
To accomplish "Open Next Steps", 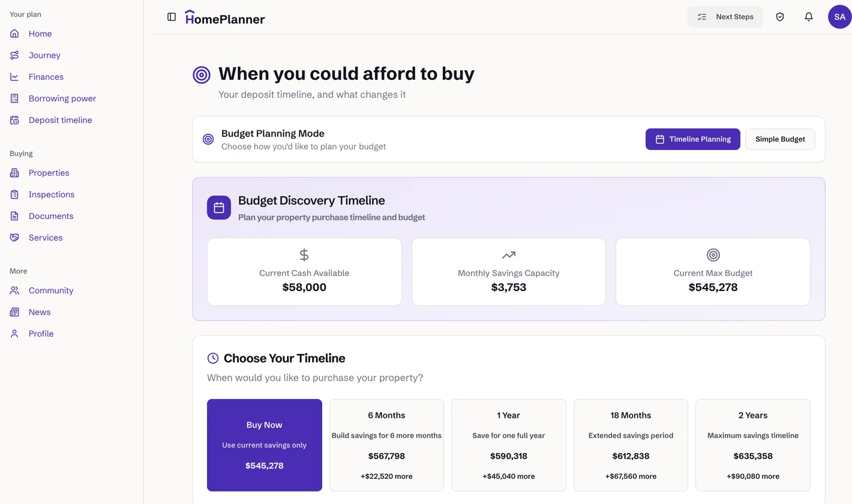I will point(725,17).
